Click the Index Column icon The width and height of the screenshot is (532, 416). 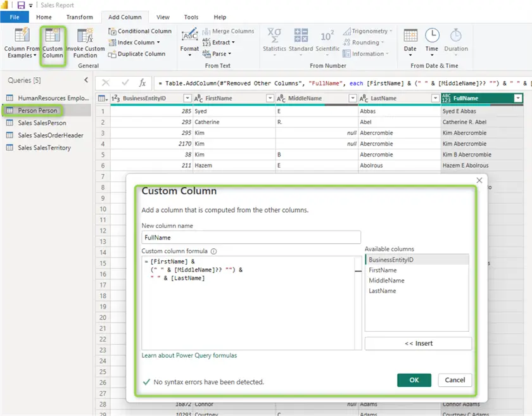point(112,42)
